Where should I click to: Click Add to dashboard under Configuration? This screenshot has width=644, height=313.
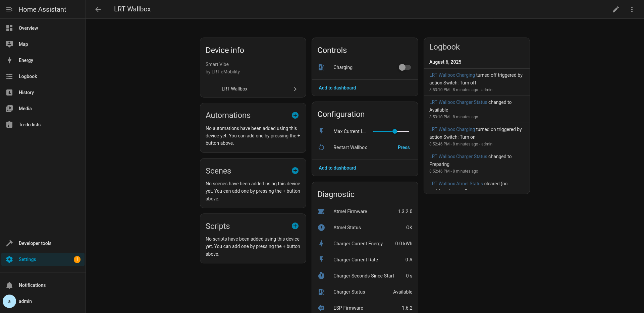337,168
